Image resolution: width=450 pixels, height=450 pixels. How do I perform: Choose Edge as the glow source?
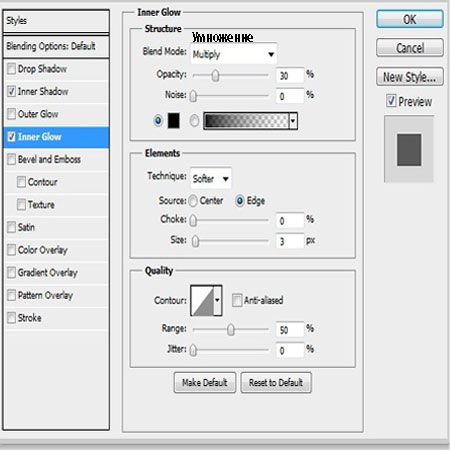point(240,201)
